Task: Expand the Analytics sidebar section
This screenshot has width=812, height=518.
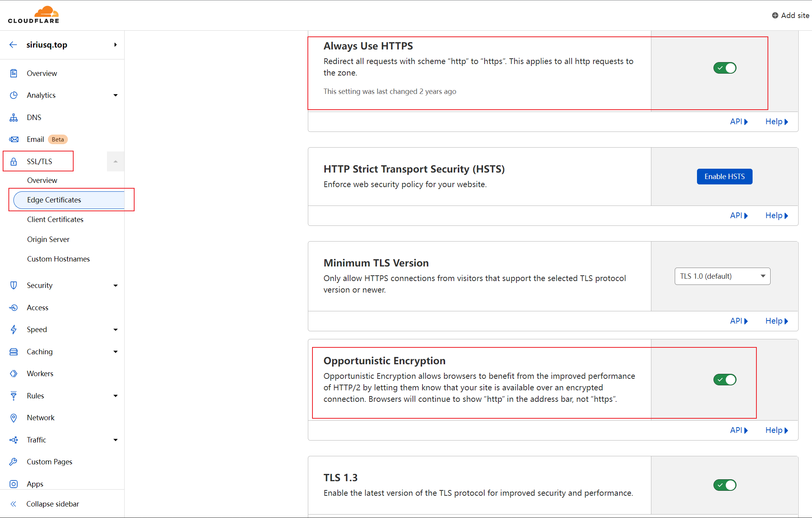Action: click(x=115, y=95)
